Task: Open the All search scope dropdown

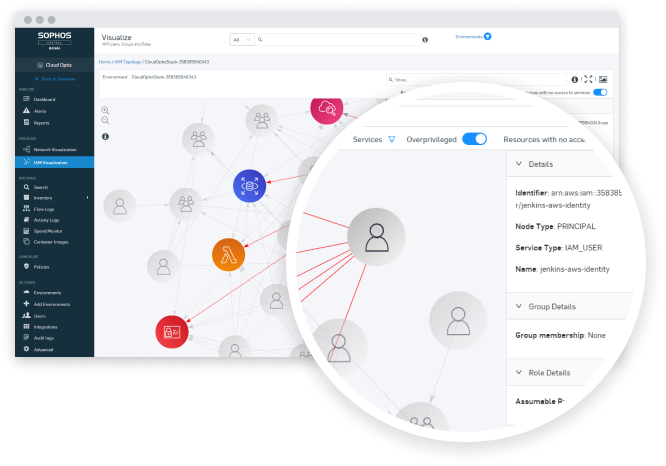Action: point(241,40)
